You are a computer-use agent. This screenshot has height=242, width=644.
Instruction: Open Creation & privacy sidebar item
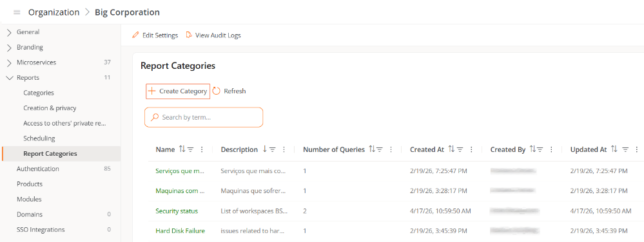50,108
